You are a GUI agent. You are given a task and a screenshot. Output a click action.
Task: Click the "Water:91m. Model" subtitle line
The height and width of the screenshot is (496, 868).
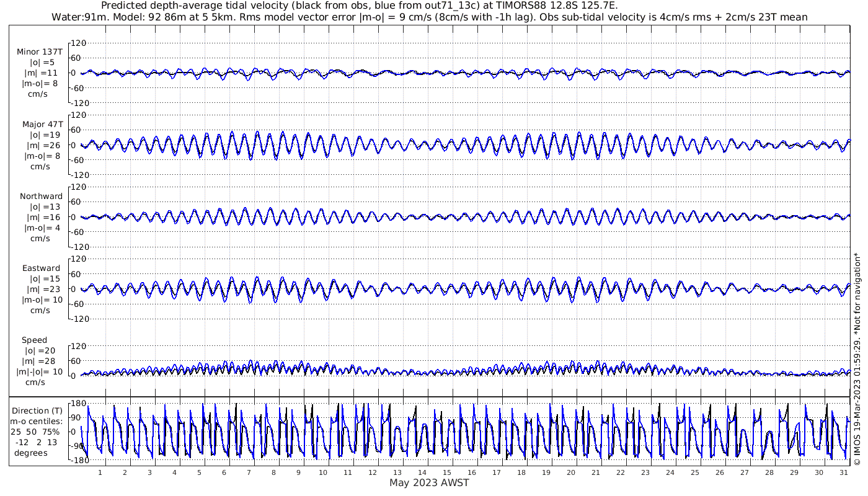[429, 17]
